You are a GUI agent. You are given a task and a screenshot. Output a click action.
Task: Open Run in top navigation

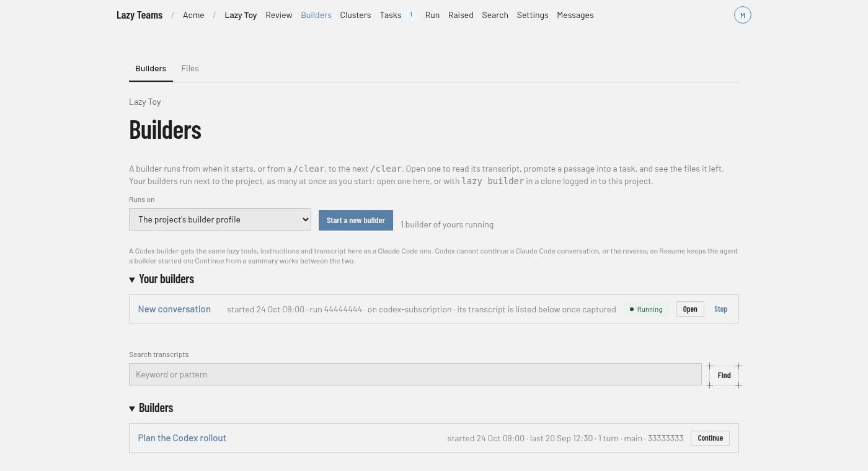coord(432,15)
